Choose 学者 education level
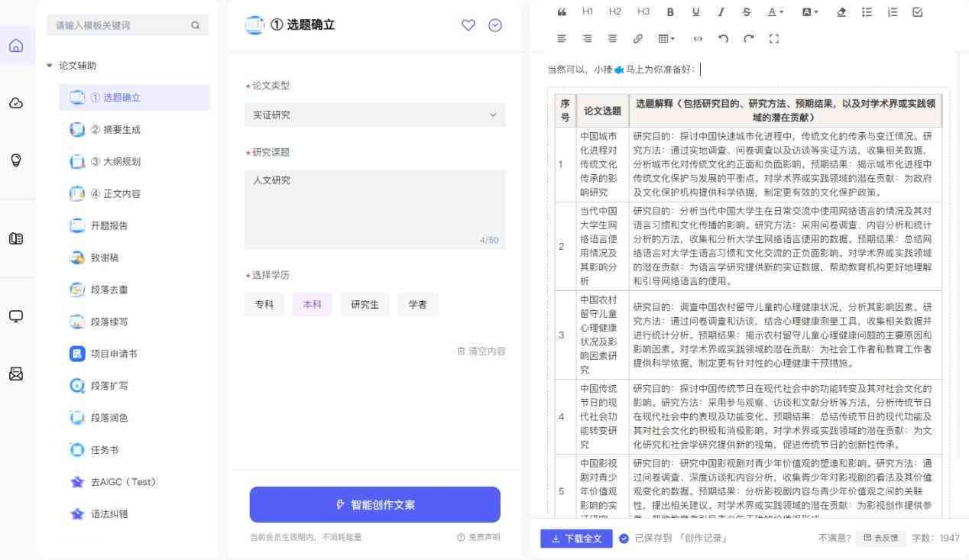Image resolution: width=969 pixels, height=560 pixels. (418, 304)
